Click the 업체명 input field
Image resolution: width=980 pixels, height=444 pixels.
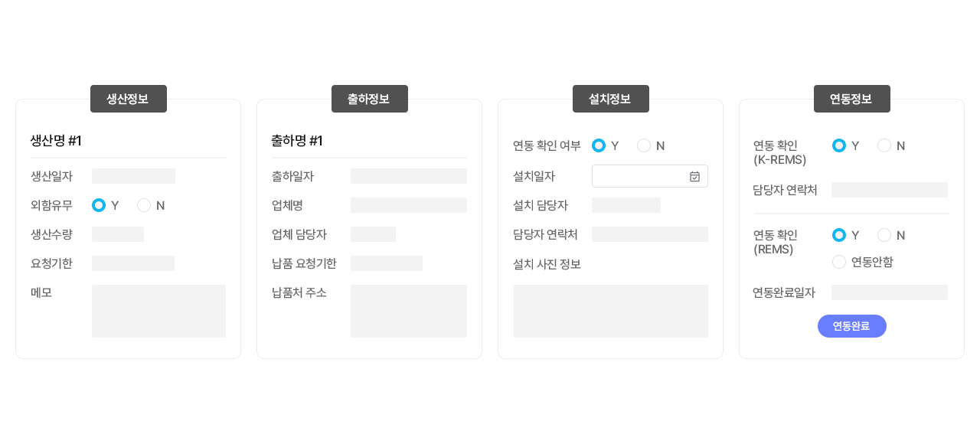tap(408, 205)
